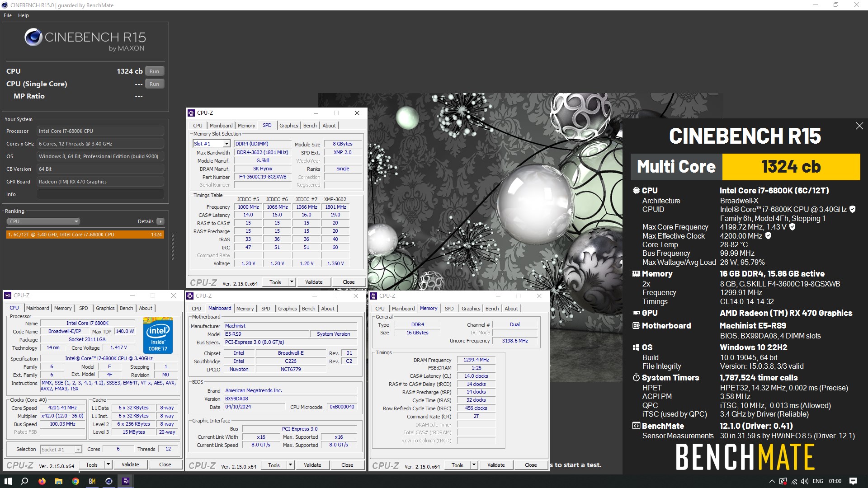The width and height of the screenshot is (868, 488).
Task: Select About tab in Memory window
Action: (511, 309)
